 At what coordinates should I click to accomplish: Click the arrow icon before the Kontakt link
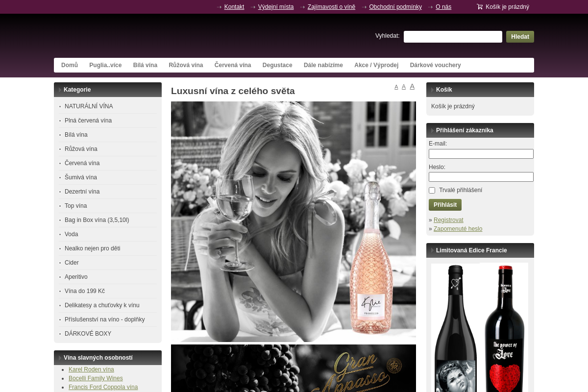(x=219, y=7)
